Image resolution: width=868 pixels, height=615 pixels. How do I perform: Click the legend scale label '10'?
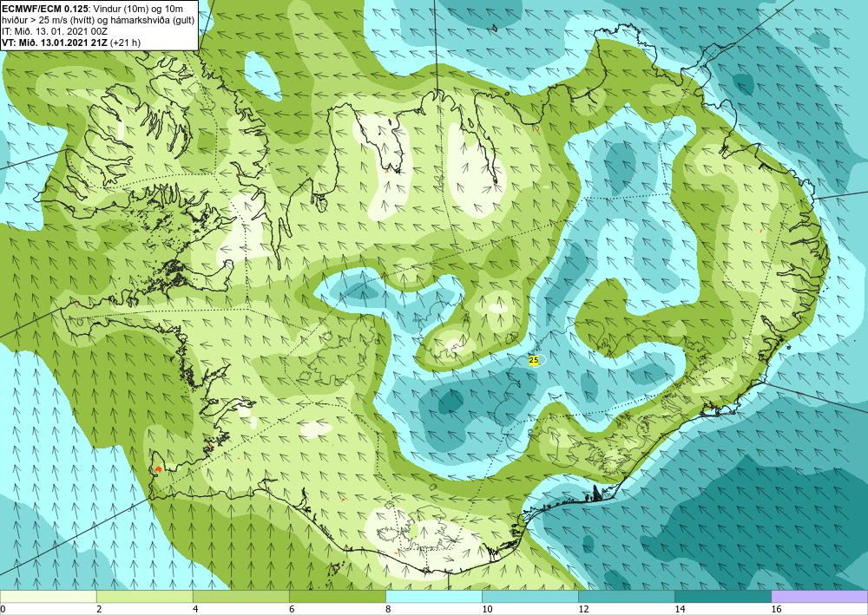point(488,609)
